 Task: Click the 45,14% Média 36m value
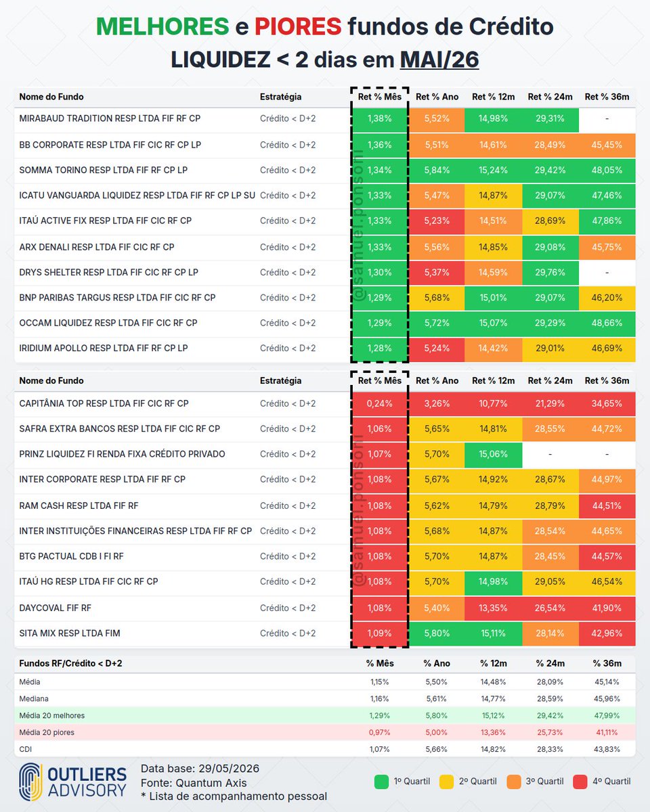point(607,681)
